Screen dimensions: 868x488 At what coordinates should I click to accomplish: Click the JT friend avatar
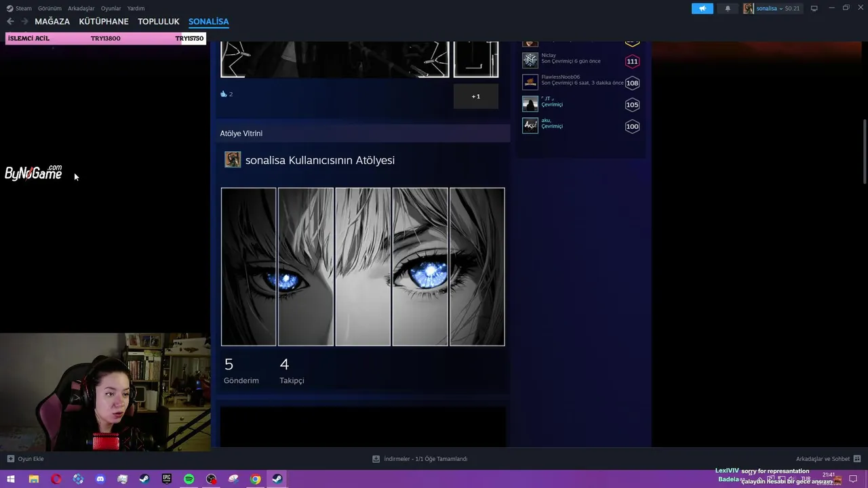point(530,104)
